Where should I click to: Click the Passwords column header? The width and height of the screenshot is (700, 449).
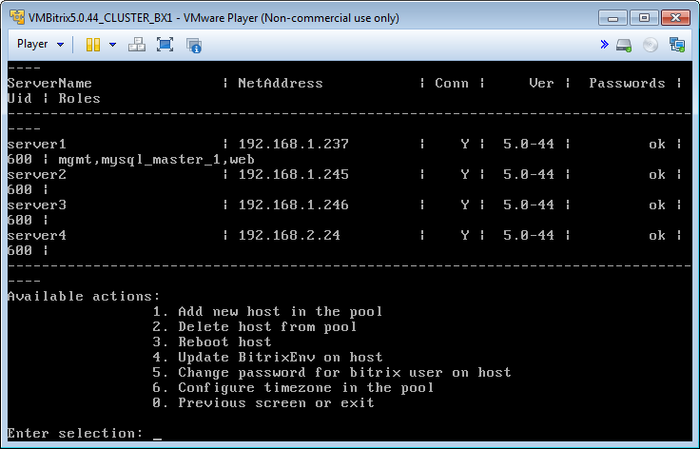(627, 83)
